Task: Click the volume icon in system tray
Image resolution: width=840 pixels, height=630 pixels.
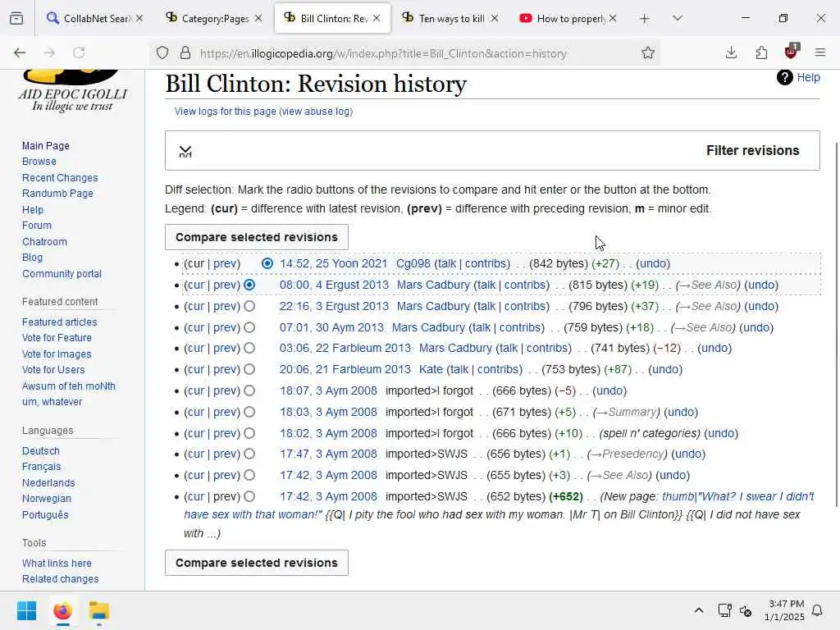Action: tap(746, 610)
